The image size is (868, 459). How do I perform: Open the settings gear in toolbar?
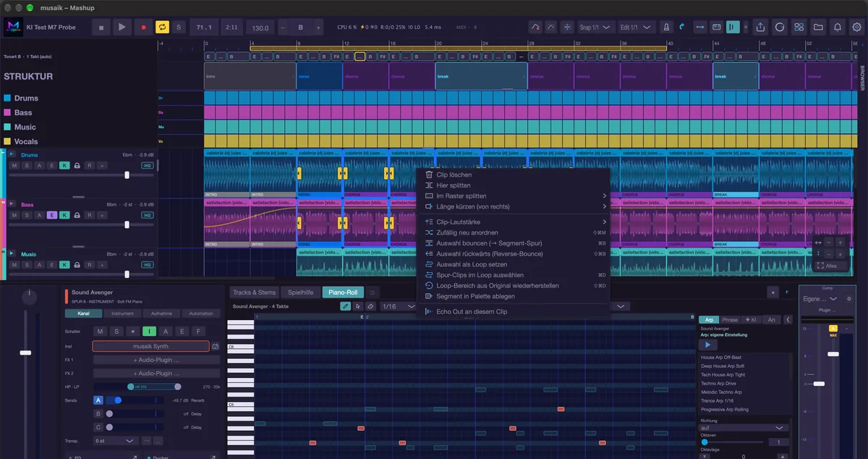(857, 28)
